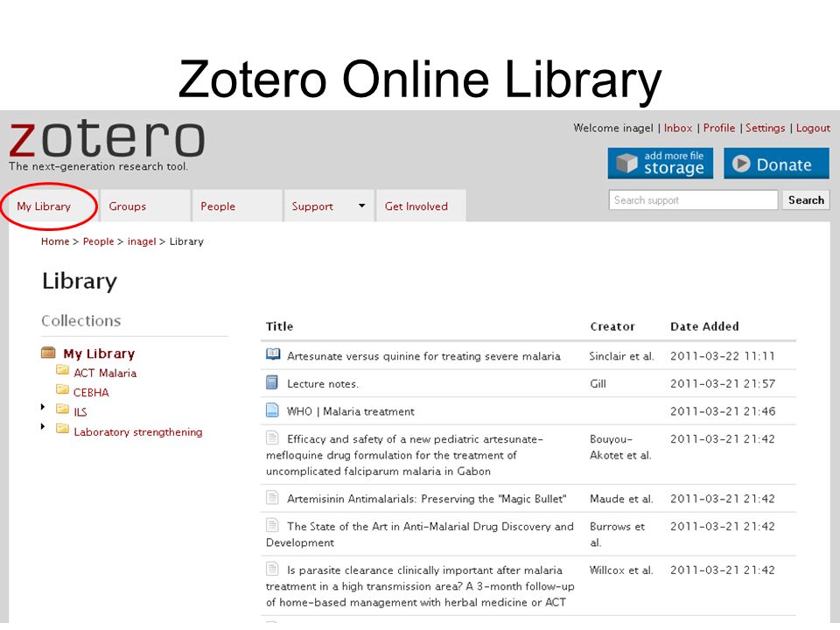Click the document icon beside Is parasite clearance
Screen dimensions: 840x630
coord(272,569)
